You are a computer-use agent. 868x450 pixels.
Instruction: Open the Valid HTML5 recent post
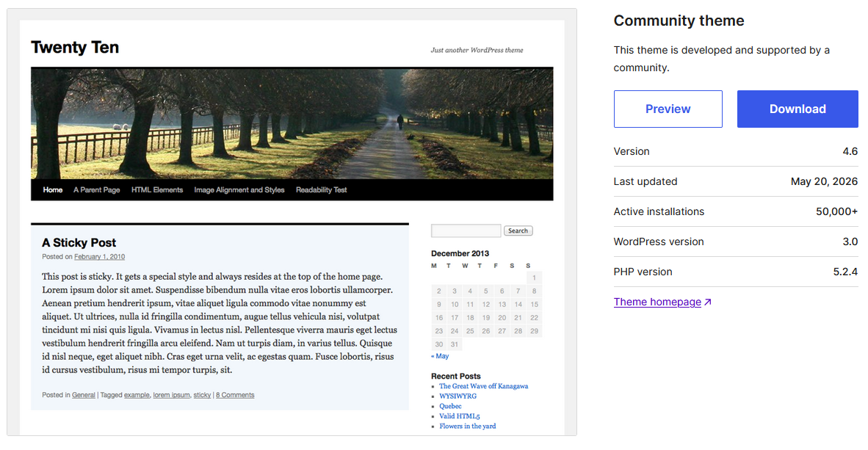[x=460, y=416]
